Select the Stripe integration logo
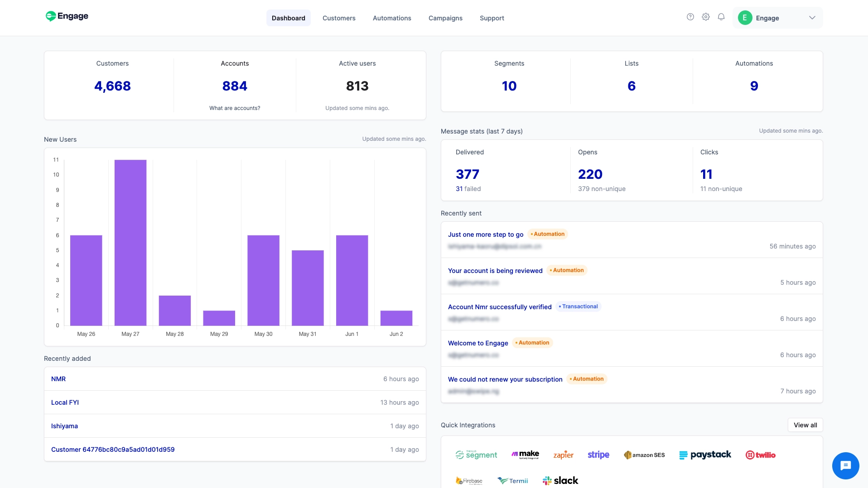Viewport: 868px width, 488px height. pos(598,455)
